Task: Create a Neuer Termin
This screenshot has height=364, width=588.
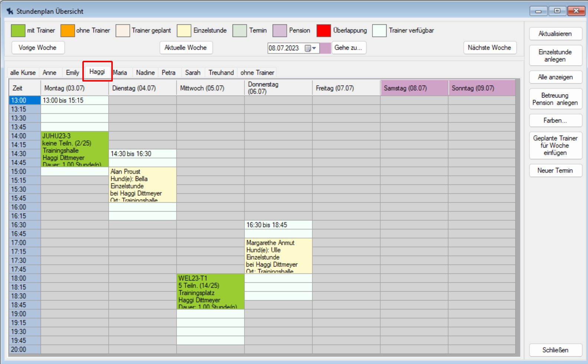Action: tap(555, 171)
